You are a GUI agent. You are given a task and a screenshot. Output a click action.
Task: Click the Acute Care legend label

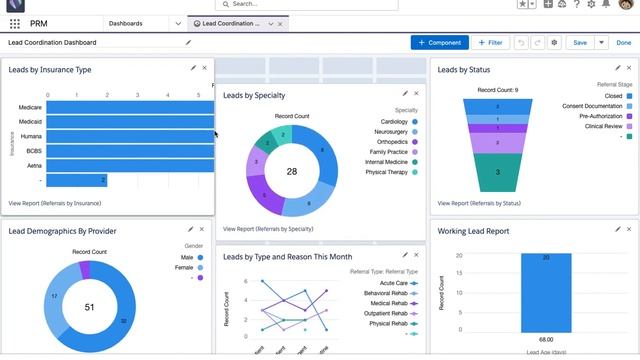[x=393, y=283]
